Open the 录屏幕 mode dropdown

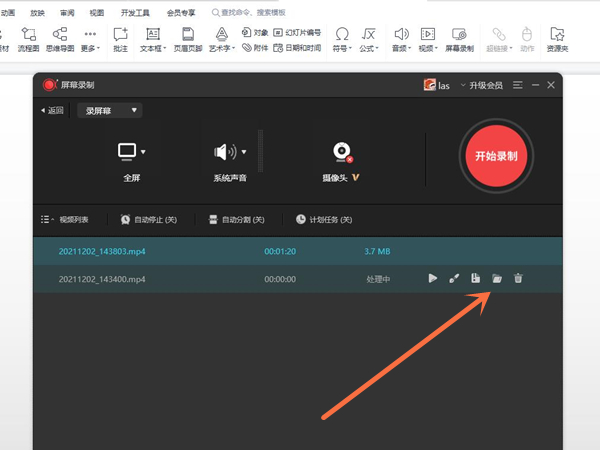(109, 110)
